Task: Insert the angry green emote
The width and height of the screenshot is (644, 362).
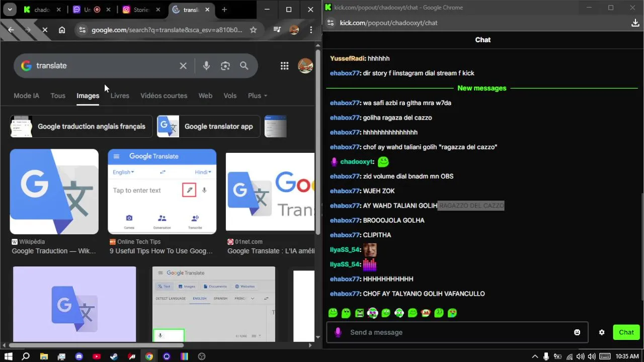Action: point(359,313)
